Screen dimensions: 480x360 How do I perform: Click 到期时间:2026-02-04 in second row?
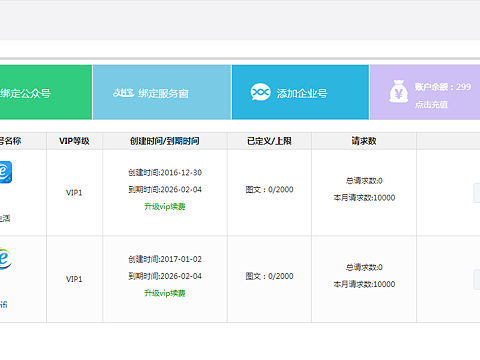coord(165,276)
